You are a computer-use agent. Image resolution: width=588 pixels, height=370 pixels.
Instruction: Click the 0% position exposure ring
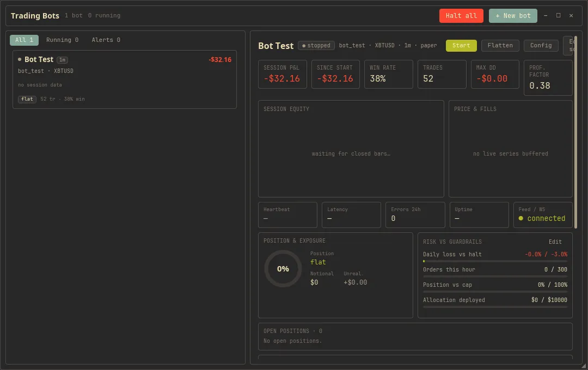(283, 269)
